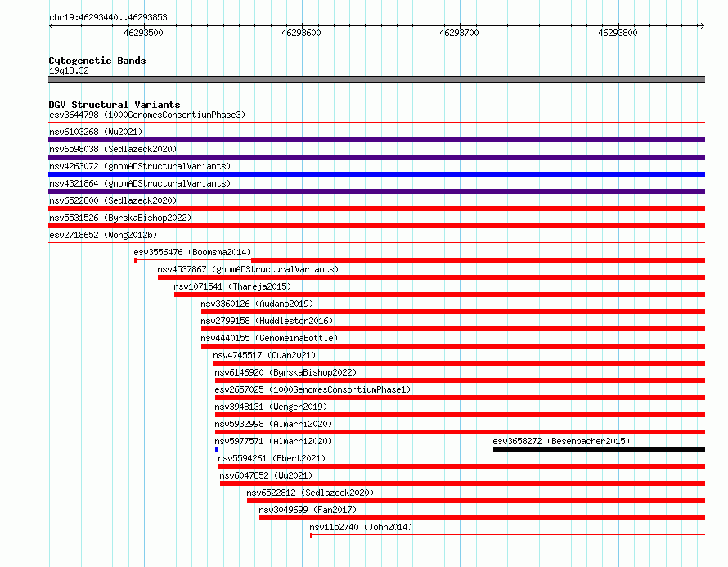
Task: Click nsv5977571 (Almarri2020) label
Action: (273, 441)
